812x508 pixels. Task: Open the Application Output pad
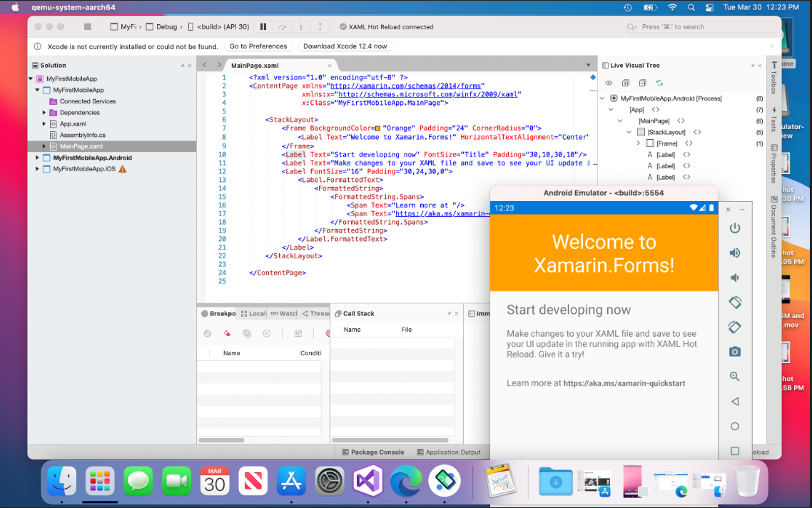point(449,452)
